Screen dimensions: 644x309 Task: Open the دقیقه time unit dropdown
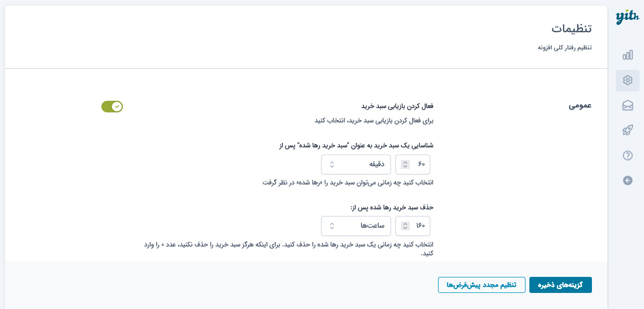point(356,164)
